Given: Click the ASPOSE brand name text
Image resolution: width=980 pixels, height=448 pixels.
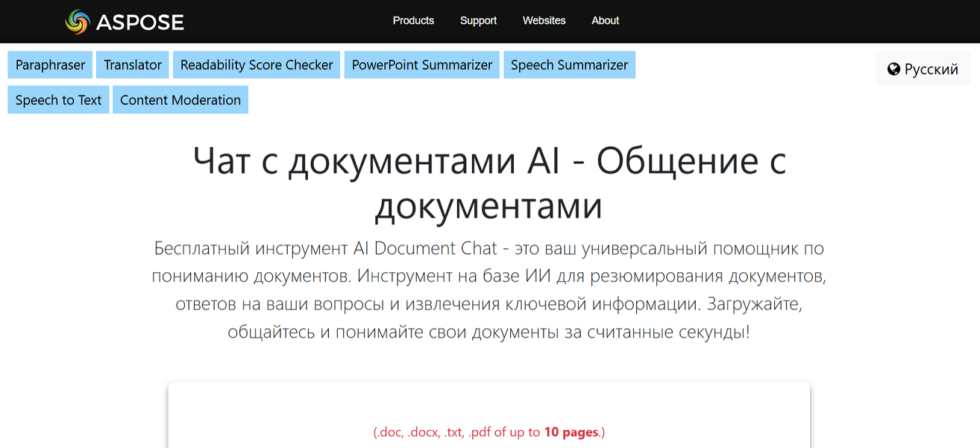Looking at the screenshot, I should point(139,22).
